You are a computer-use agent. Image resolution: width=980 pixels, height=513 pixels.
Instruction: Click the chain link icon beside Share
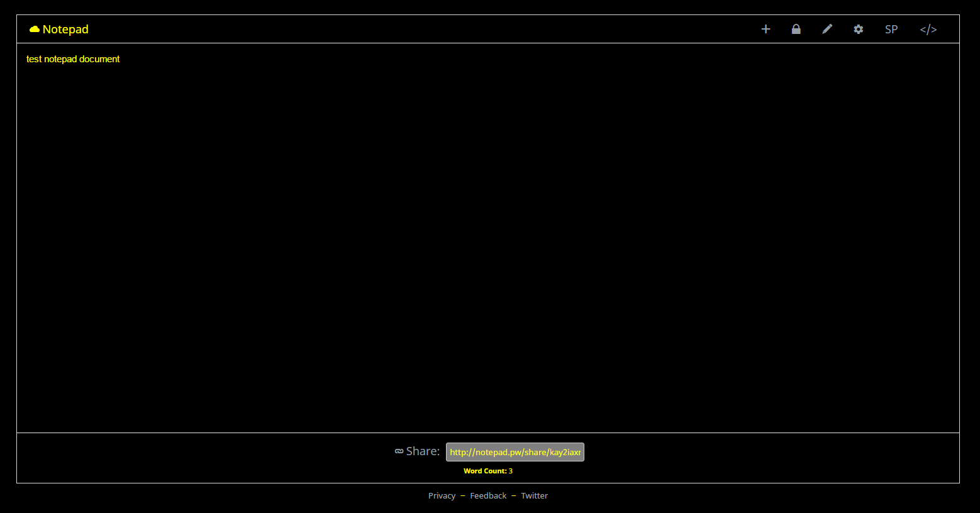tap(399, 451)
